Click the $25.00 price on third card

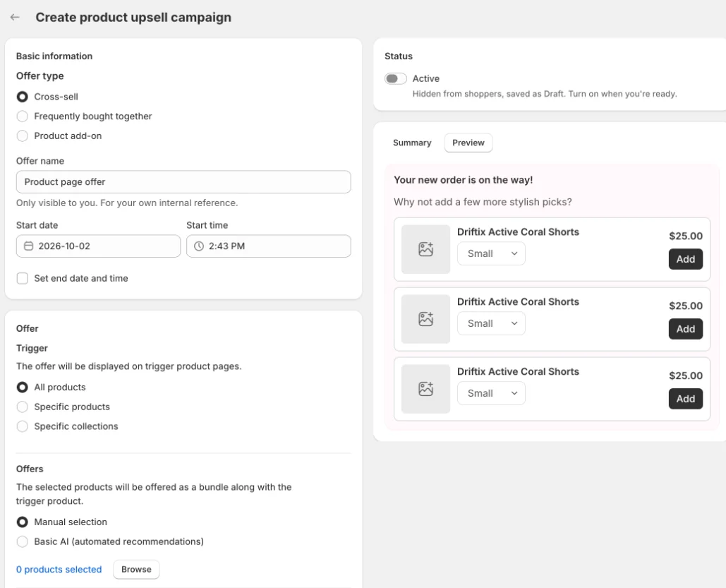click(x=685, y=376)
